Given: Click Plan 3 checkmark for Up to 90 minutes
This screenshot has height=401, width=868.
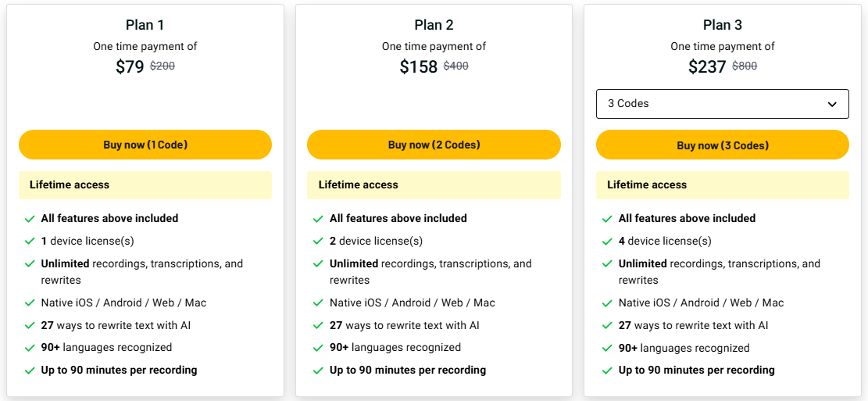Looking at the screenshot, I should [x=607, y=371].
